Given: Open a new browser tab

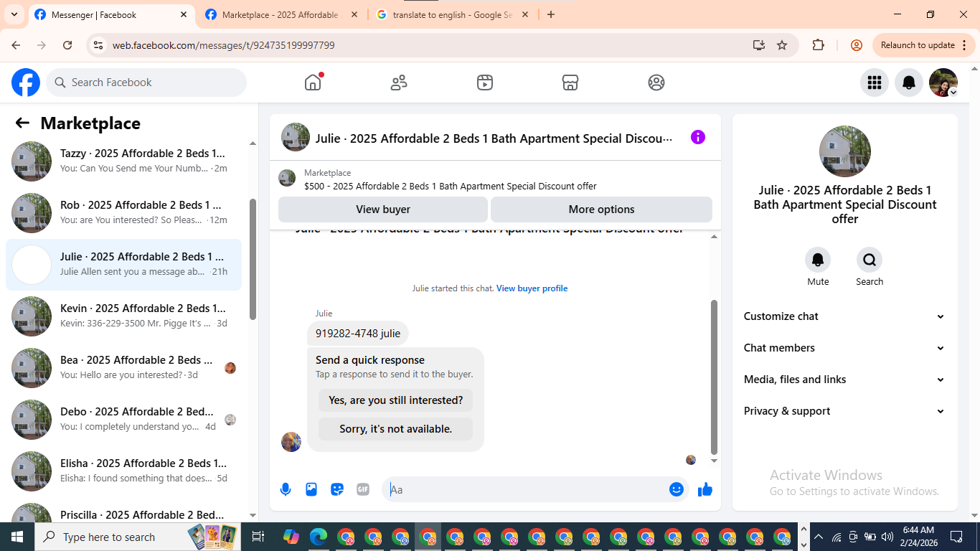Looking at the screenshot, I should 551,14.
